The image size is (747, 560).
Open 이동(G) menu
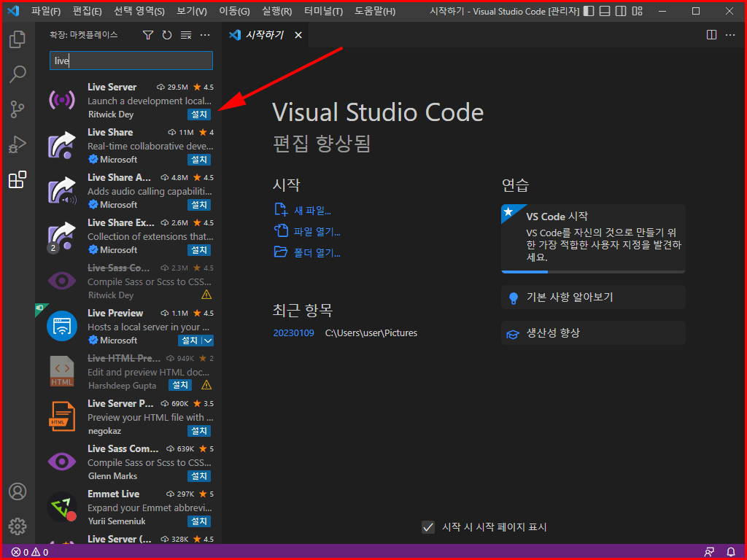[234, 11]
